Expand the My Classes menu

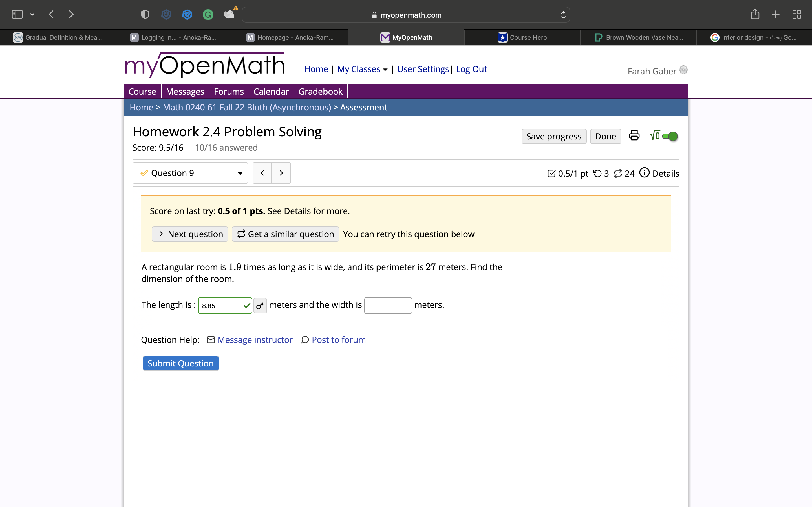tap(362, 69)
